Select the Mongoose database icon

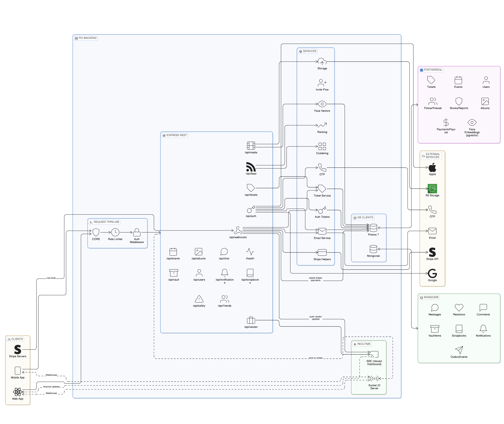pyautogui.click(x=373, y=249)
